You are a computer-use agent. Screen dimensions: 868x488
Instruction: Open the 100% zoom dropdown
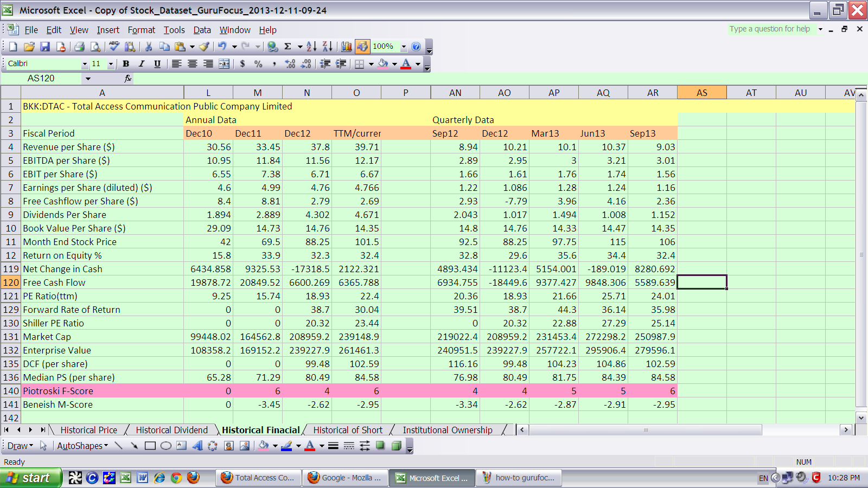pos(404,47)
